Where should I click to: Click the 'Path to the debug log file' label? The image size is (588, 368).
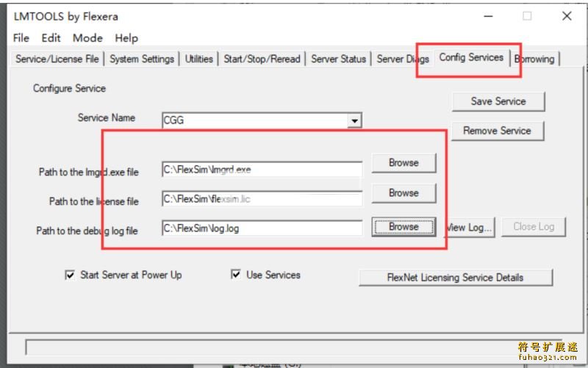pos(87,231)
